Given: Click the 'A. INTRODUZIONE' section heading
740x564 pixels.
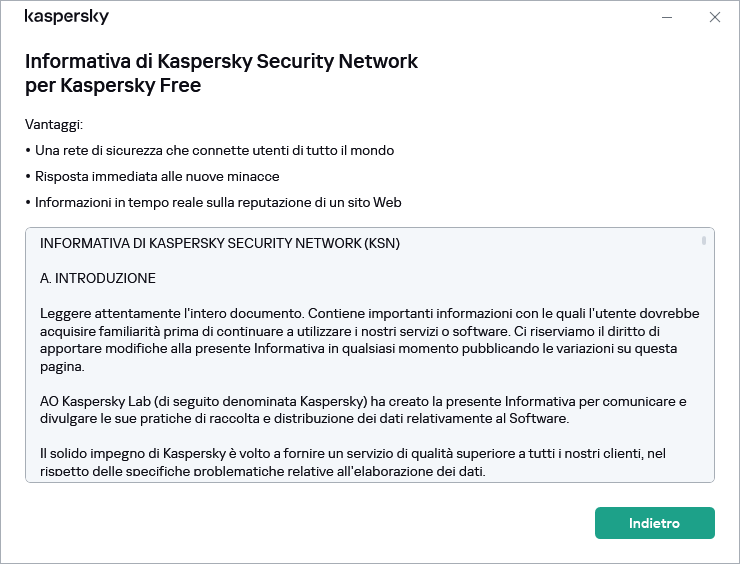Looking at the screenshot, I should pos(98,277).
